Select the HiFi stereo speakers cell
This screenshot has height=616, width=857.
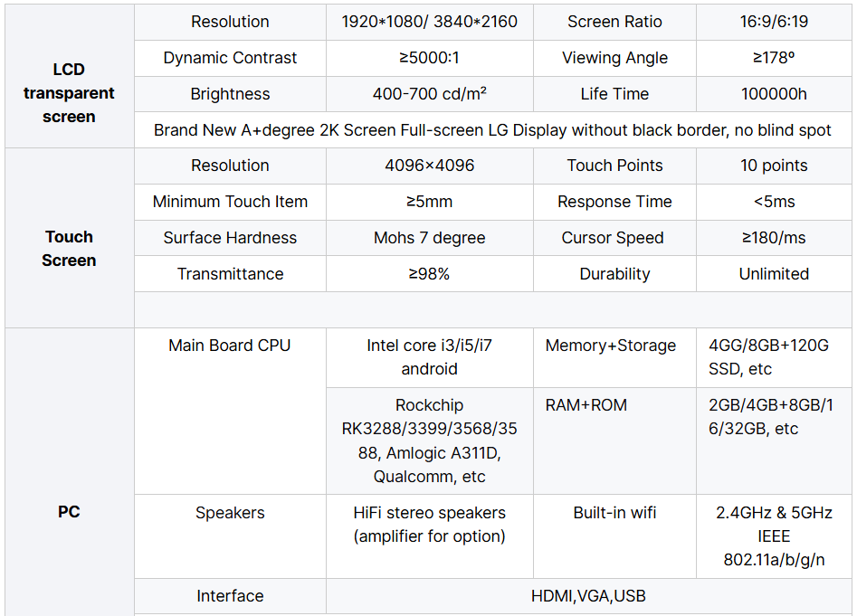click(430, 535)
